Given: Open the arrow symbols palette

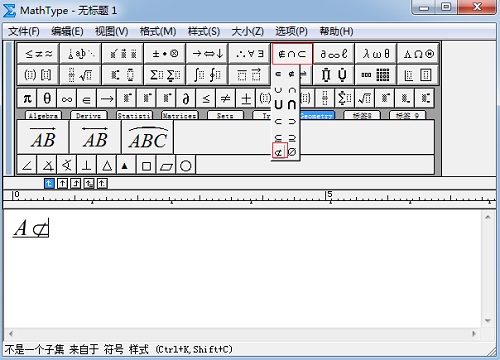Looking at the screenshot, I should click(x=207, y=53).
